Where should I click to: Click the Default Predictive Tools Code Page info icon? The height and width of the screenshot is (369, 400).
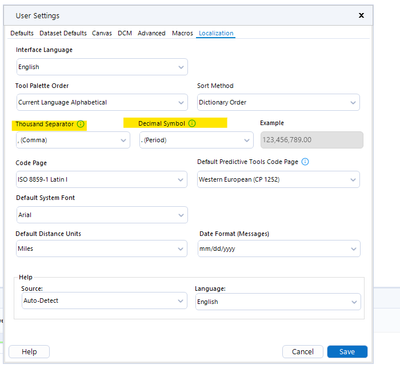click(x=305, y=162)
